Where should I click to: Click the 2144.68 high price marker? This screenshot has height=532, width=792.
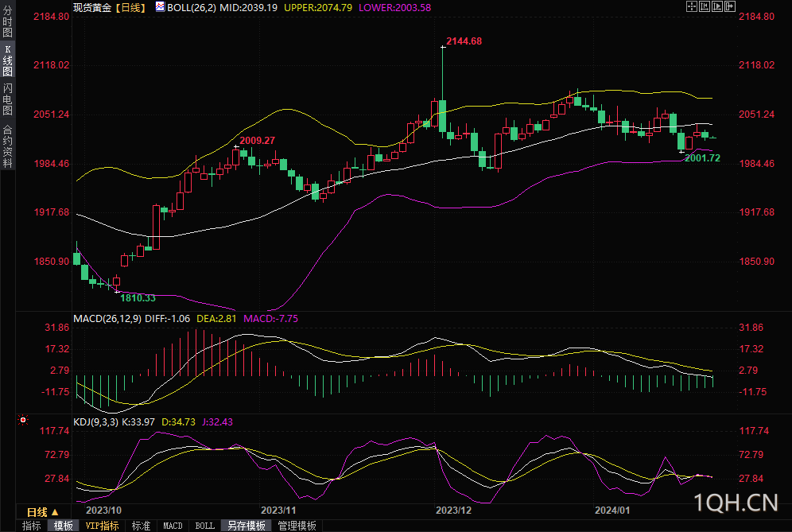click(464, 41)
